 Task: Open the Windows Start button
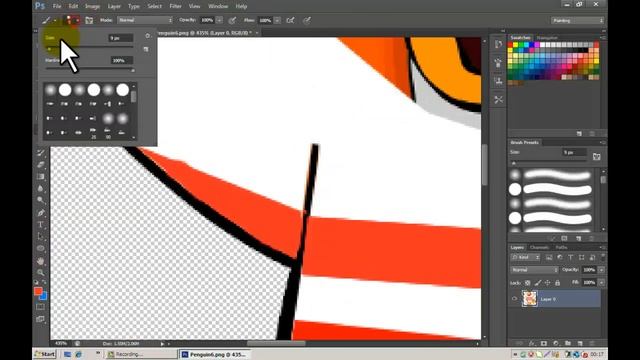(44, 354)
